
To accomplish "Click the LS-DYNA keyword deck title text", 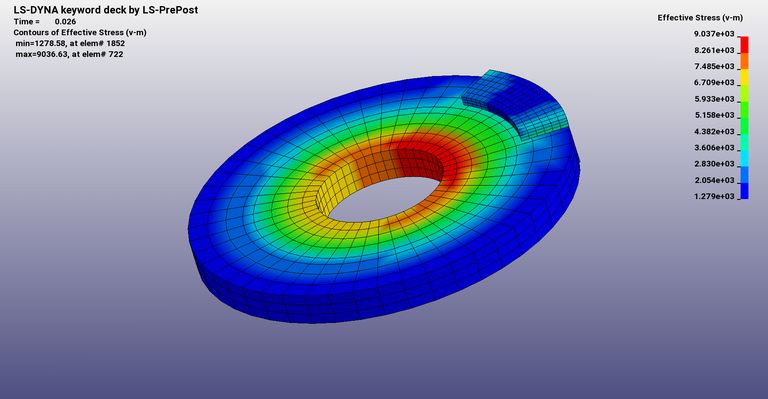I will tap(106, 10).
